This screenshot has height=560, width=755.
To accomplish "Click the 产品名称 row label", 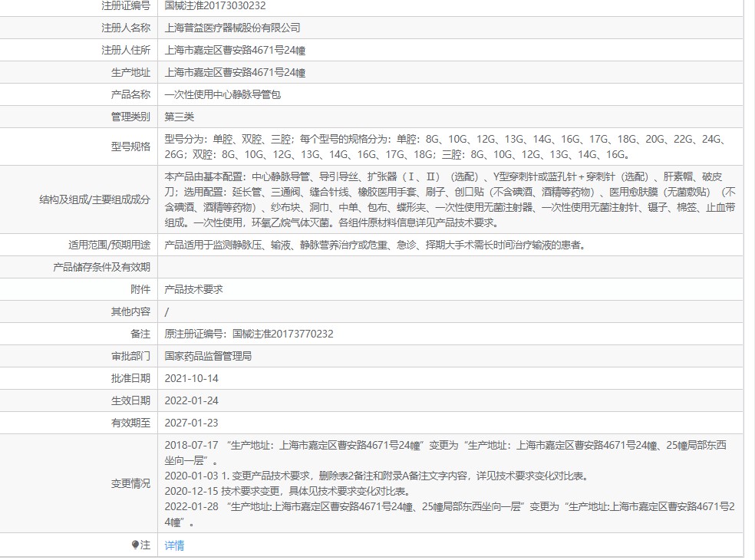I will pos(130,94).
